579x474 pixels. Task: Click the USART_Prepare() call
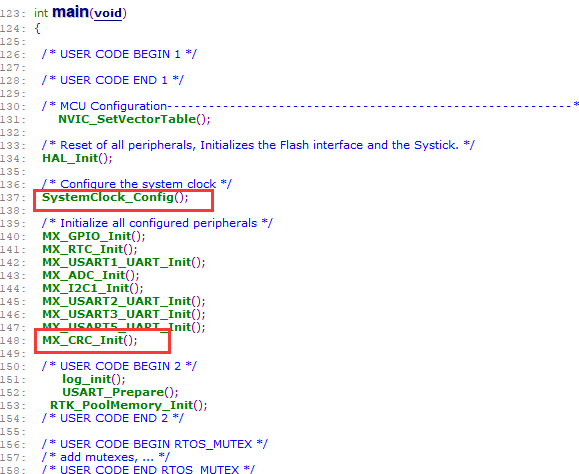[120, 392]
